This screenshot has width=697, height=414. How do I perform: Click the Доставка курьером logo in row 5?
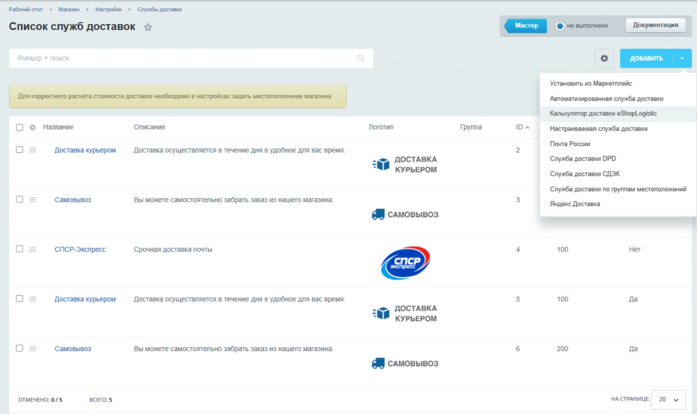pyautogui.click(x=405, y=313)
